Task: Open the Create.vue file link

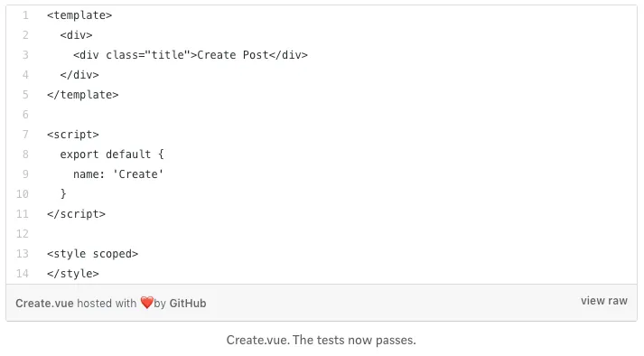Action: [x=44, y=304]
